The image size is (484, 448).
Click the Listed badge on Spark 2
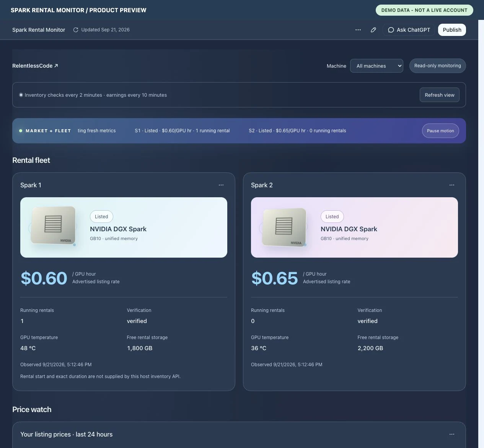(332, 216)
